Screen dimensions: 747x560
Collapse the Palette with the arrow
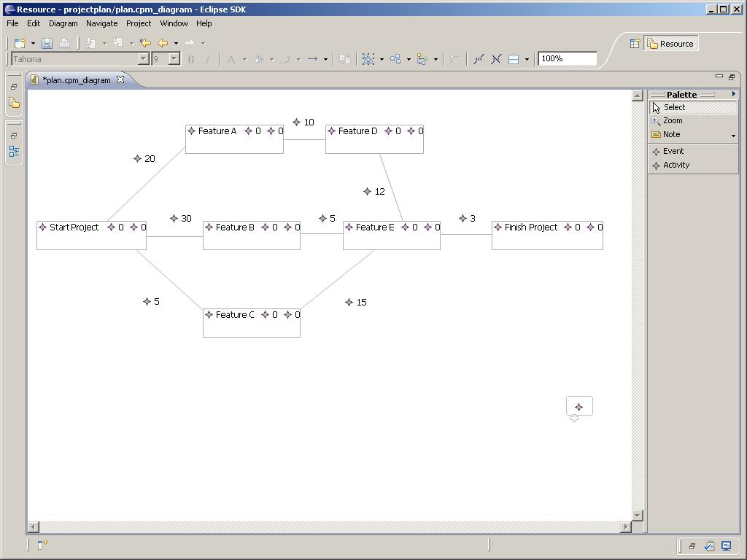click(734, 94)
